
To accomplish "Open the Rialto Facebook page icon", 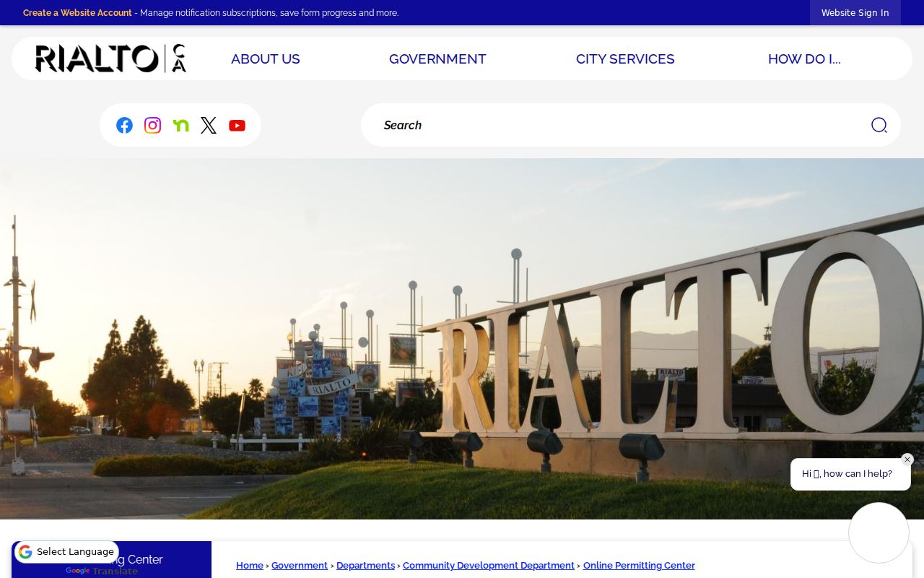I will point(124,125).
